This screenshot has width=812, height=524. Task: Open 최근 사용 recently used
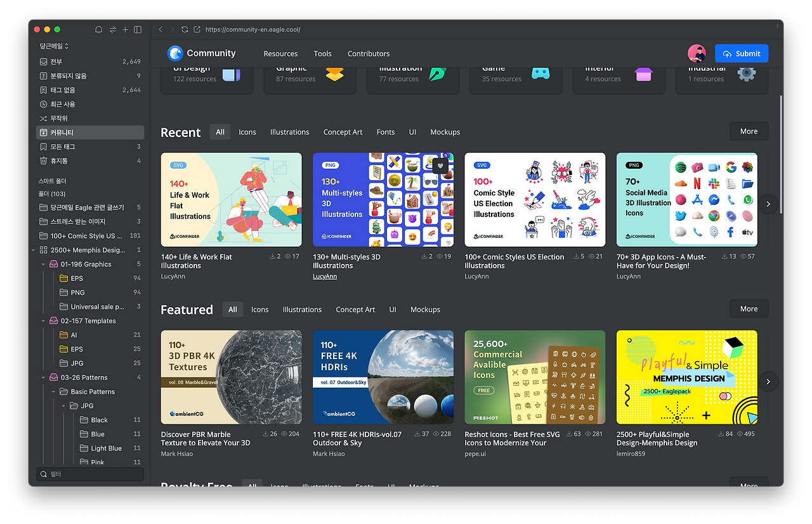90,104
